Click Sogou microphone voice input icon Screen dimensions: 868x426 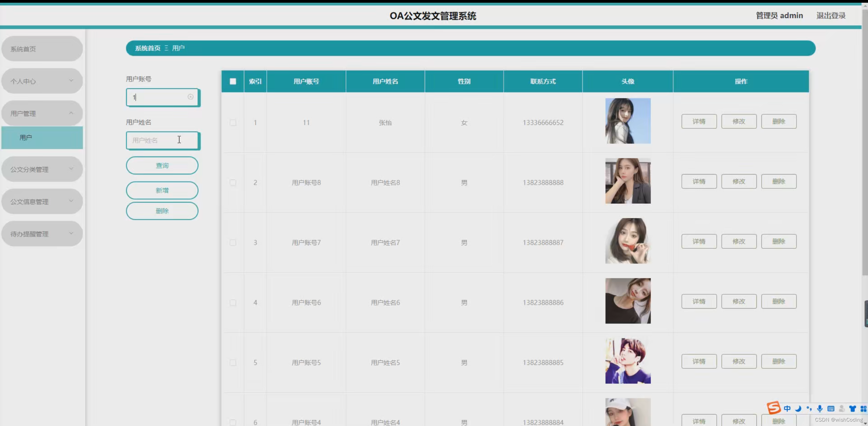[x=820, y=409]
